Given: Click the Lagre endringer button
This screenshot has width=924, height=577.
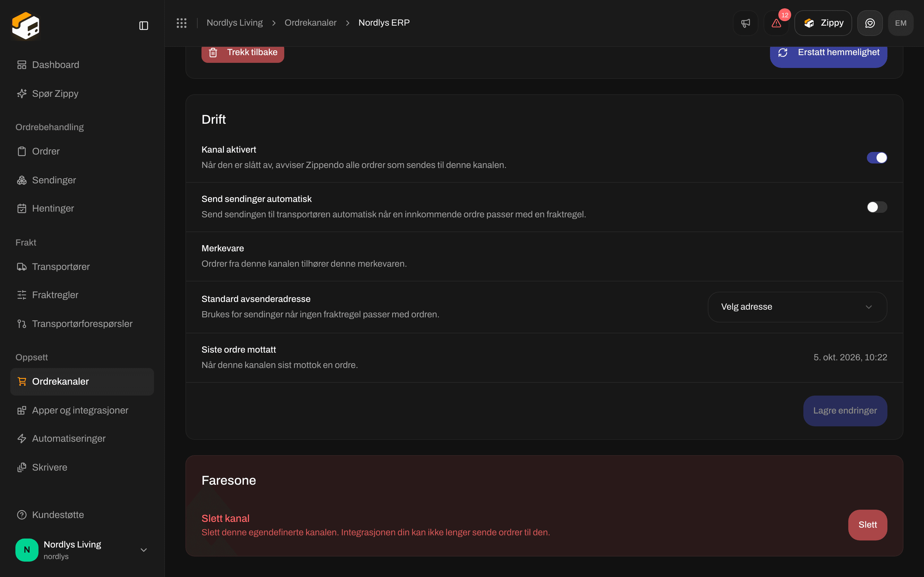Looking at the screenshot, I should tap(845, 411).
